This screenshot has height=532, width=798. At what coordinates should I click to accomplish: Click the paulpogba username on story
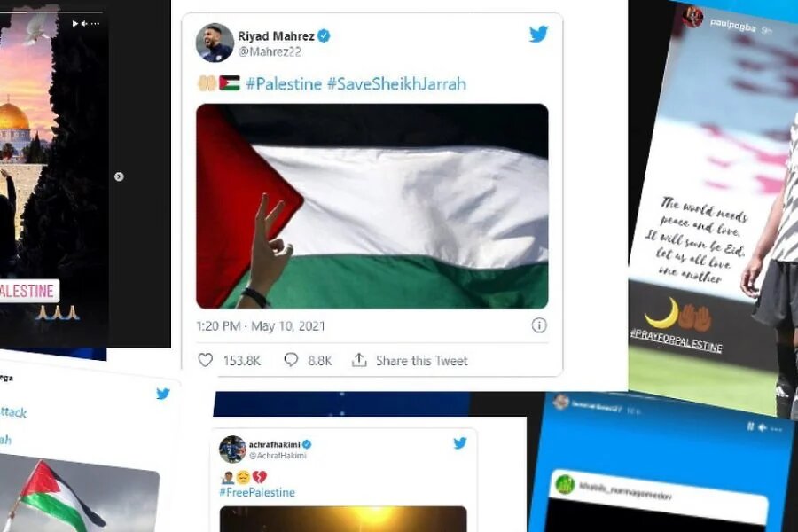(733, 25)
